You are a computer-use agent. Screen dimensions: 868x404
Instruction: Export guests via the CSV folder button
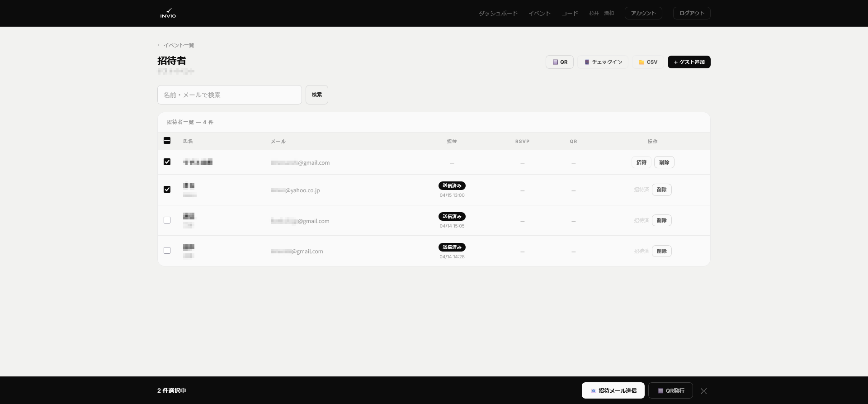point(648,62)
